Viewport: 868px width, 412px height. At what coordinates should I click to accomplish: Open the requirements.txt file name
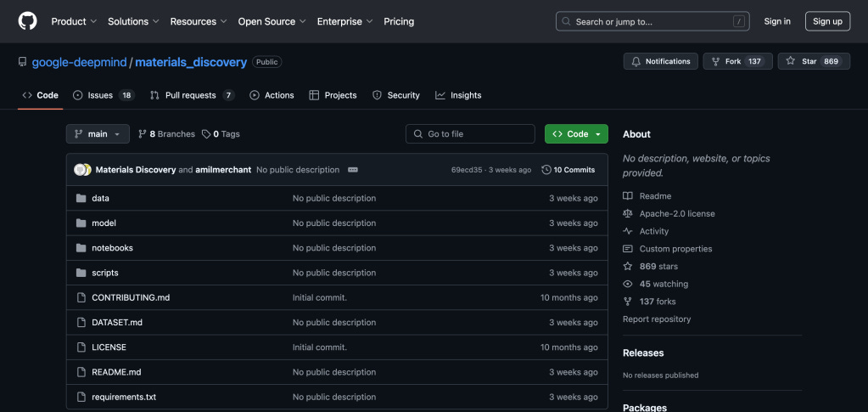[x=124, y=397]
